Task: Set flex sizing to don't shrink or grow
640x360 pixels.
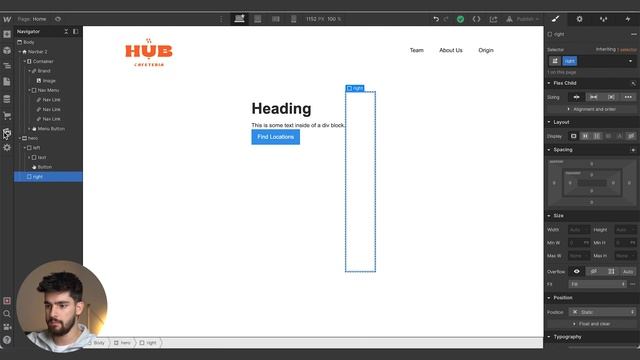Action: (x=611, y=97)
